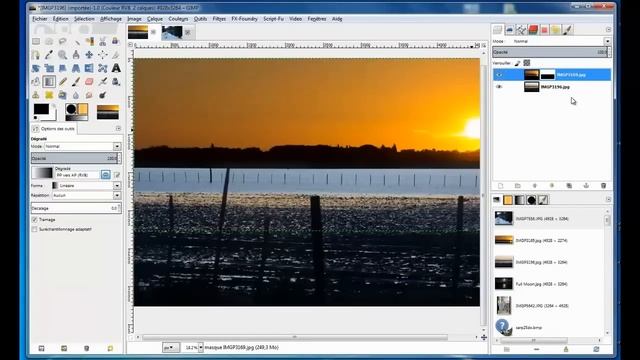Toggle the reverse gradient button

tap(106, 175)
